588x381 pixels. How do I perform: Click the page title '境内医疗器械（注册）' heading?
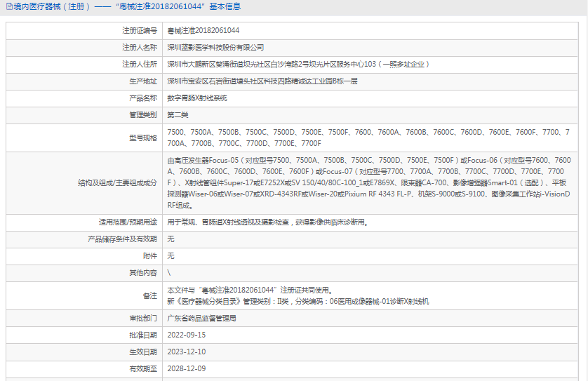pyautogui.click(x=53, y=7)
